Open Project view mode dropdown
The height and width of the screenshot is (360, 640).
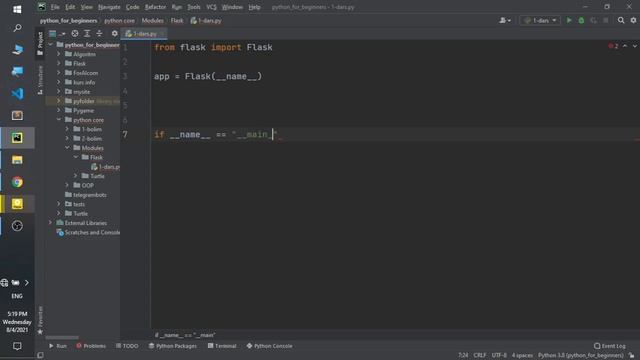(x=57, y=33)
